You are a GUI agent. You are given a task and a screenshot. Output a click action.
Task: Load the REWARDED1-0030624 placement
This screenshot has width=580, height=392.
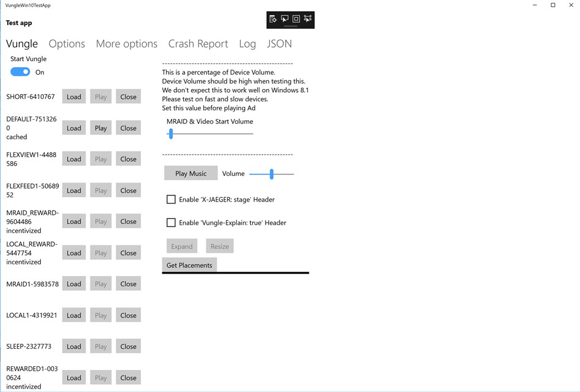(x=74, y=378)
